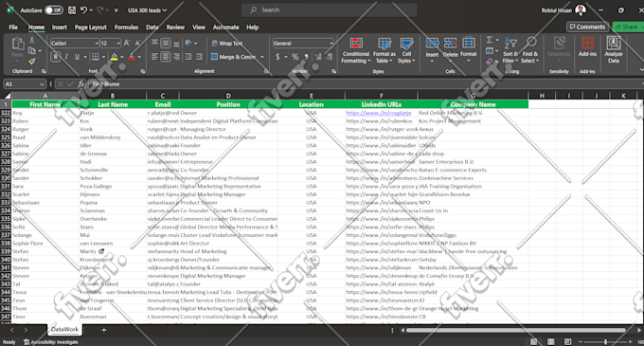Click the Comma Style icon
Image resolution: width=644 pixels, height=346 pixels.
307,57
